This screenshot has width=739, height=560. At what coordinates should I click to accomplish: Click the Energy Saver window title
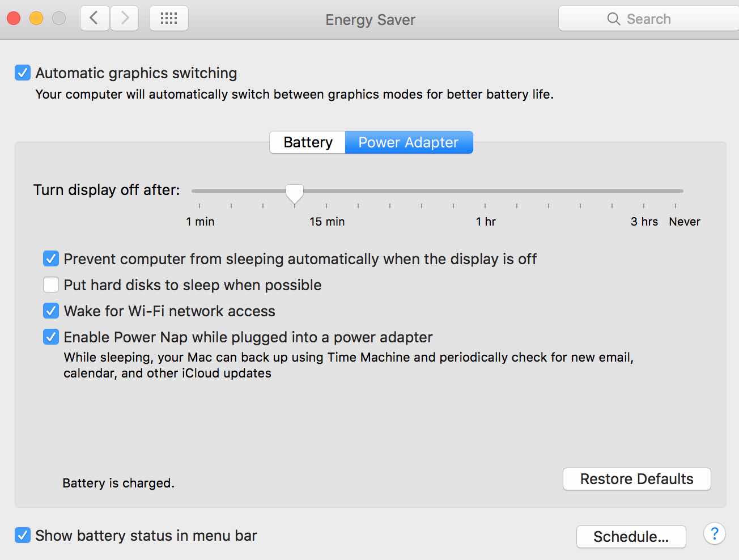coord(370,20)
